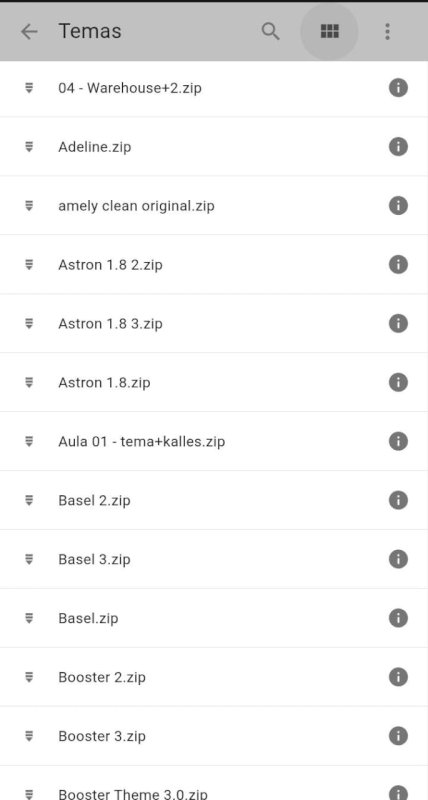Open search with the magnifier icon
428x800 pixels.
pyautogui.click(x=270, y=32)
